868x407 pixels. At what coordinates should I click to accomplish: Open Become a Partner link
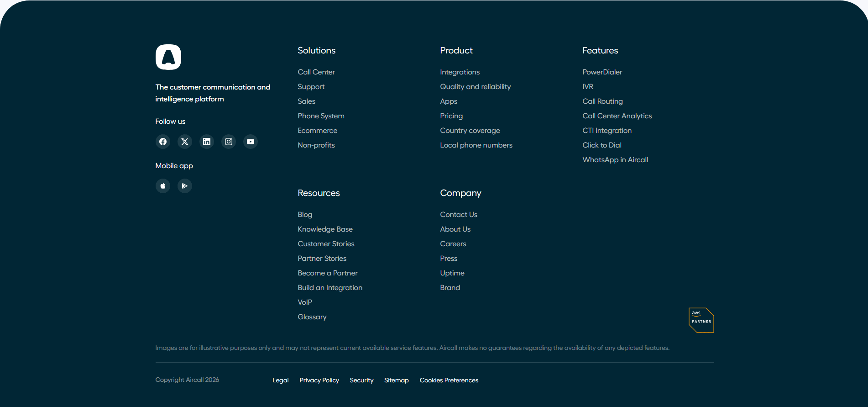click(328, 273)
